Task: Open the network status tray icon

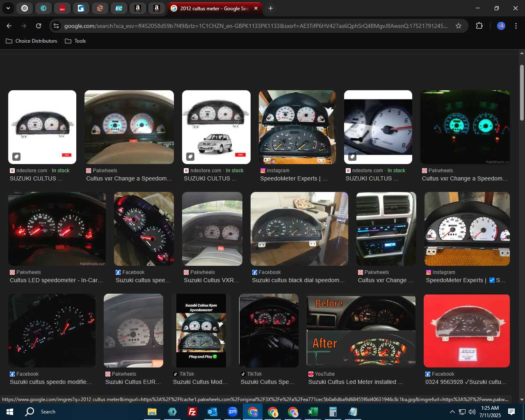Action: point(462,412)
